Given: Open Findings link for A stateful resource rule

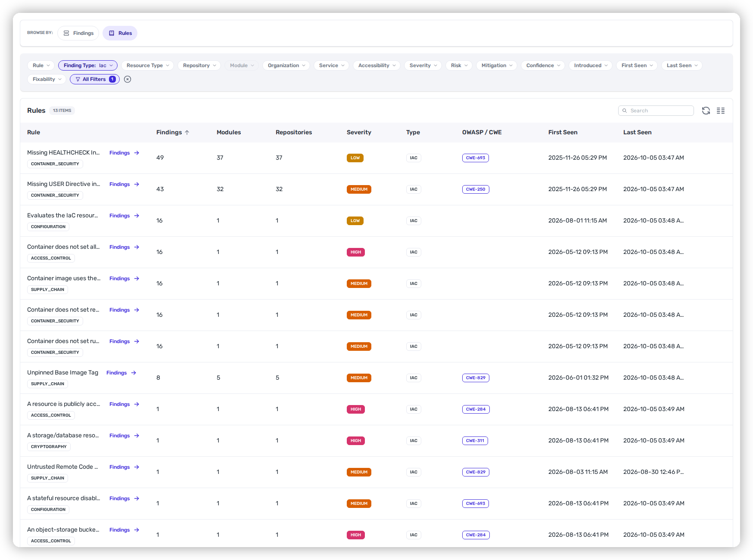Looking at the screenshot, I should 124,498.
